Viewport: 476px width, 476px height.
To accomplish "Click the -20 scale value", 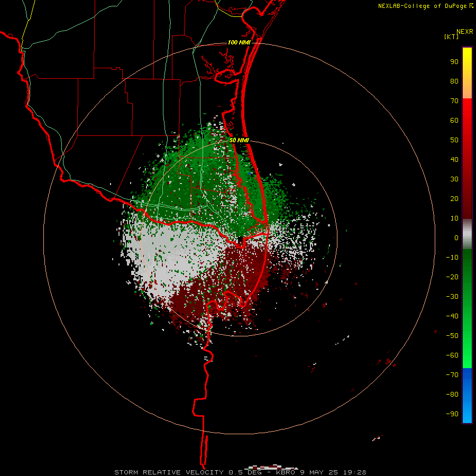I will coord(452,277).
